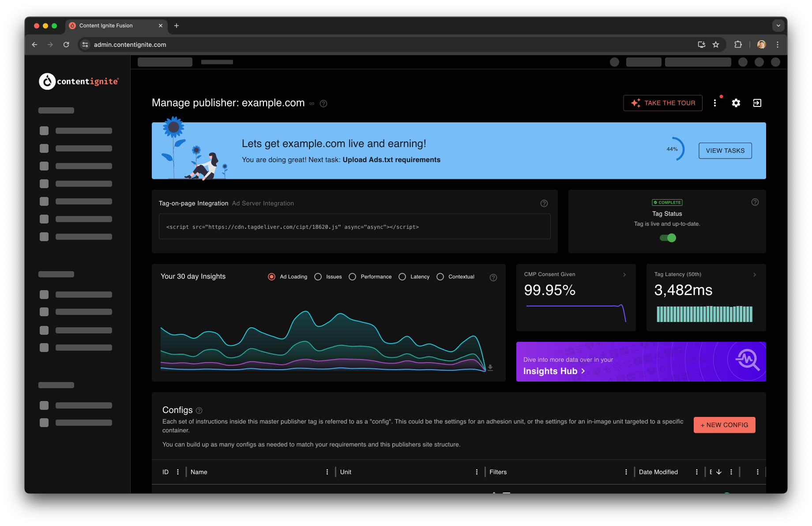Select Ad Loading radio option
The image size is (812, 526).
(271, 277)
